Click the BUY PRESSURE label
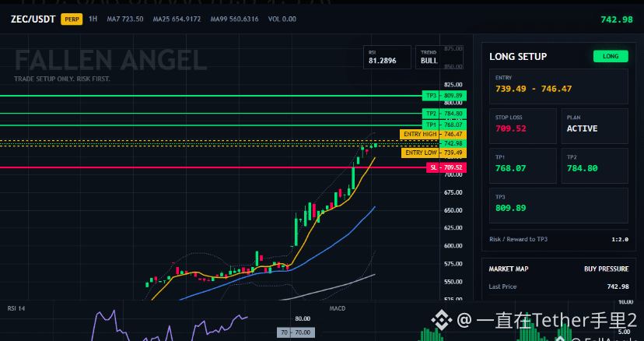This screenshot has height=341, width=644. tap(606, 269)
